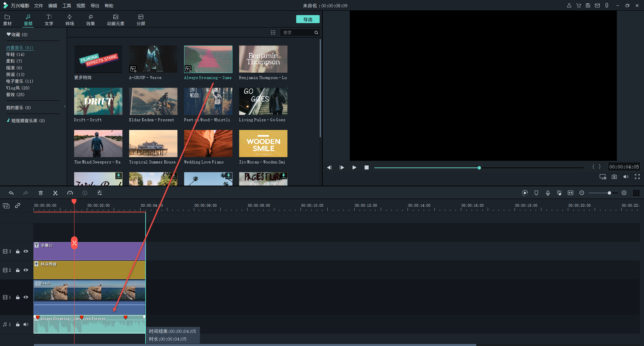Viewport: 644px width, 346px height.
Task: Switch to the 转场 transitions tab
Action: click(70, 20)
